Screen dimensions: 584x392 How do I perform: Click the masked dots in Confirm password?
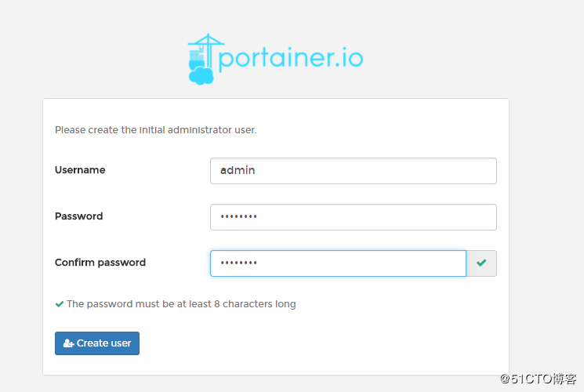coord(238,263)
